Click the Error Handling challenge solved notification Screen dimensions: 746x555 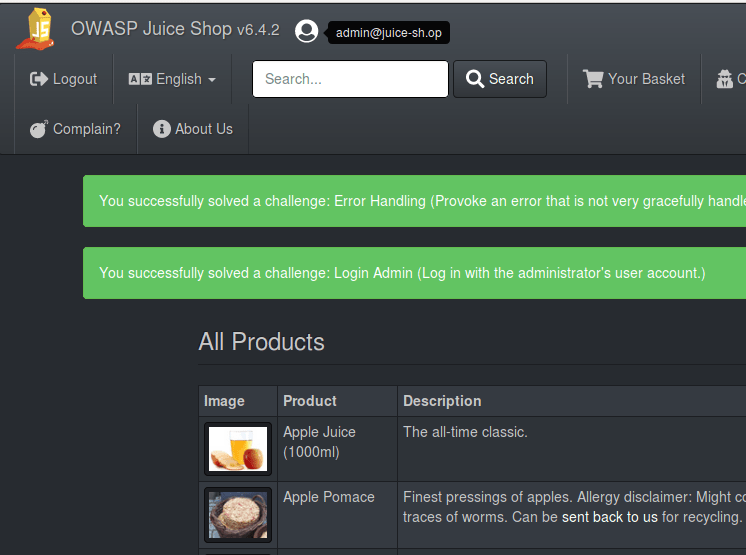point(414,201)
